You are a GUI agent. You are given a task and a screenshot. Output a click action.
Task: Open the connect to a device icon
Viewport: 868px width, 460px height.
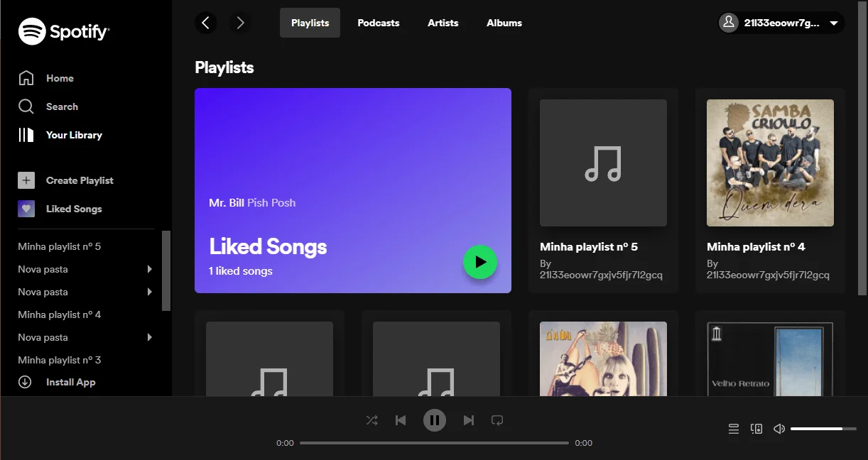click(756, 429)
